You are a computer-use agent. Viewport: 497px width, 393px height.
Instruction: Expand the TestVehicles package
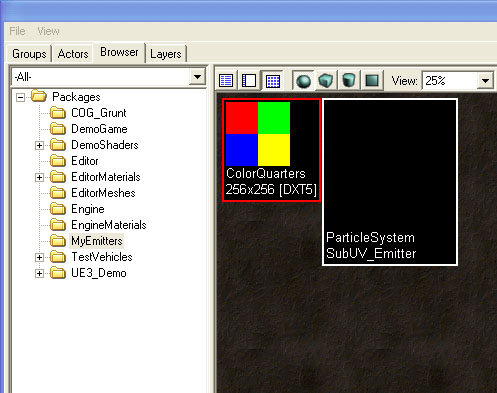click(x=39, y=257)
